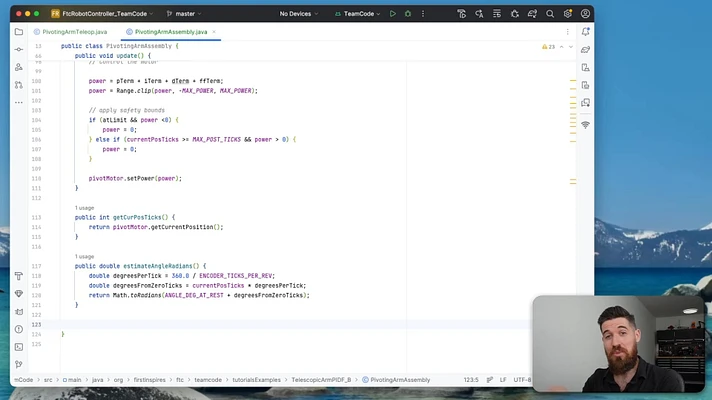This screenshot has width=712, height=400.
Task: Open Device Manager in right sidebar
Action: click(585, 68)
